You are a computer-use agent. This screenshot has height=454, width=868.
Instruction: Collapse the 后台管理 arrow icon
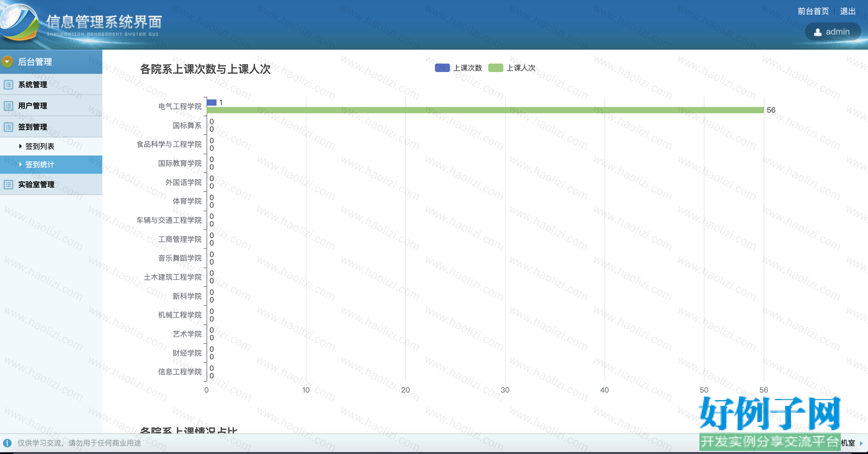7,62
